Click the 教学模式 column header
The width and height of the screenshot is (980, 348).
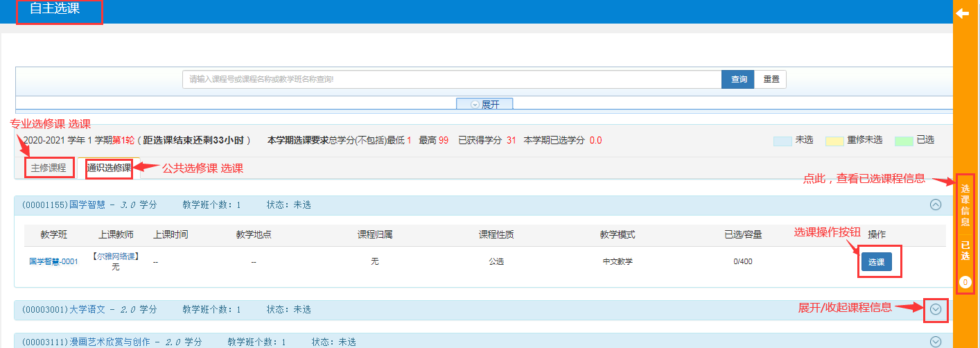click(x=618, y=234)
